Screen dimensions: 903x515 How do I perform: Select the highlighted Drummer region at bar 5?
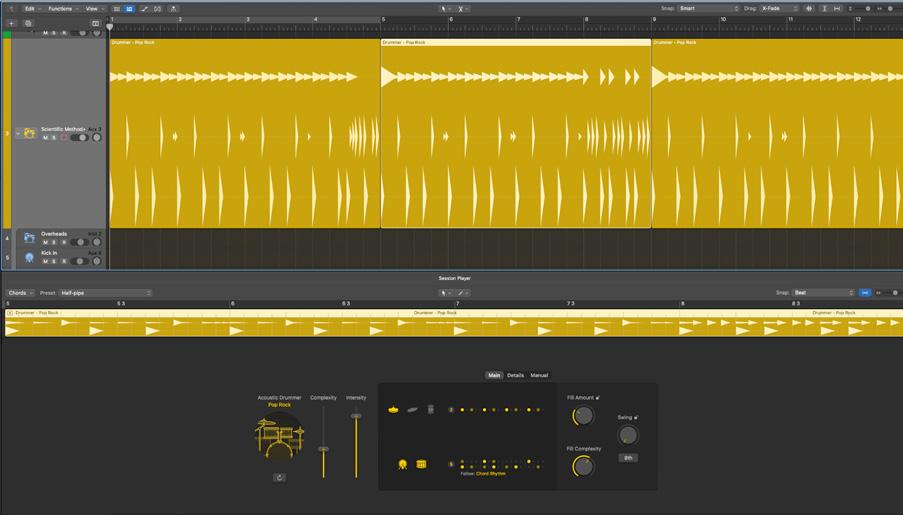coord(515,133)
